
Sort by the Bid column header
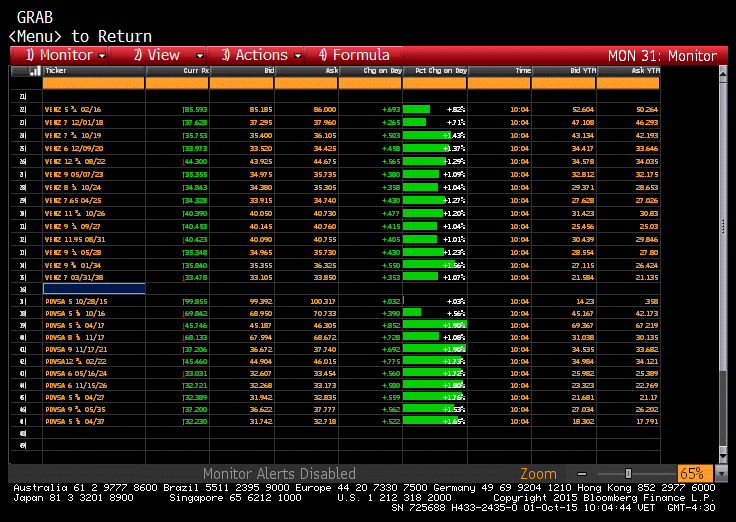(x=242, y=71)
